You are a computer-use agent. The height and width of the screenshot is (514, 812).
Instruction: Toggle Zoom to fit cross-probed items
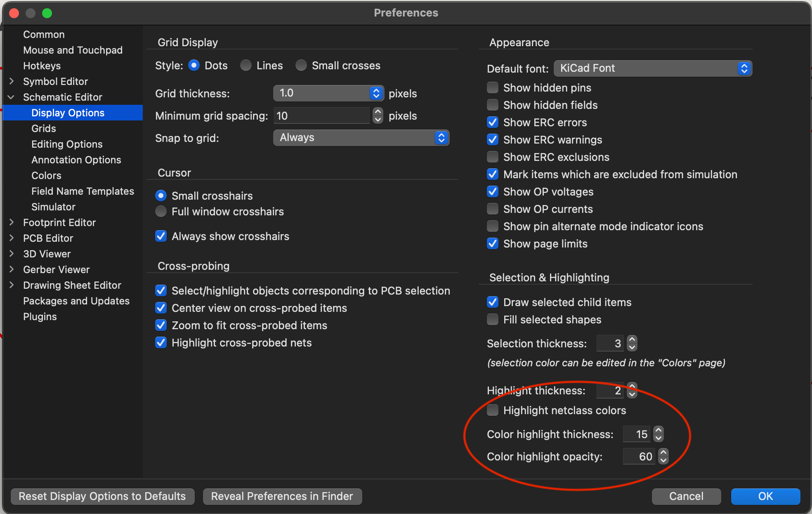coord(161,325)
